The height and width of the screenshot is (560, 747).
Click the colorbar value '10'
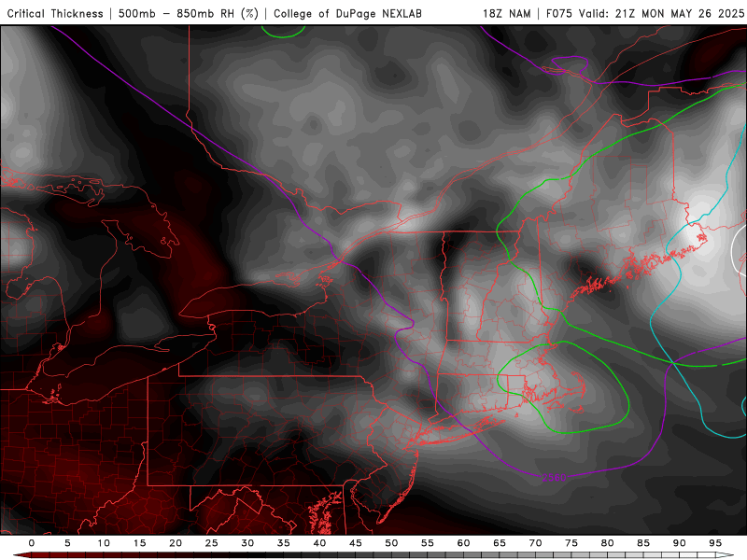pos(104,543)
